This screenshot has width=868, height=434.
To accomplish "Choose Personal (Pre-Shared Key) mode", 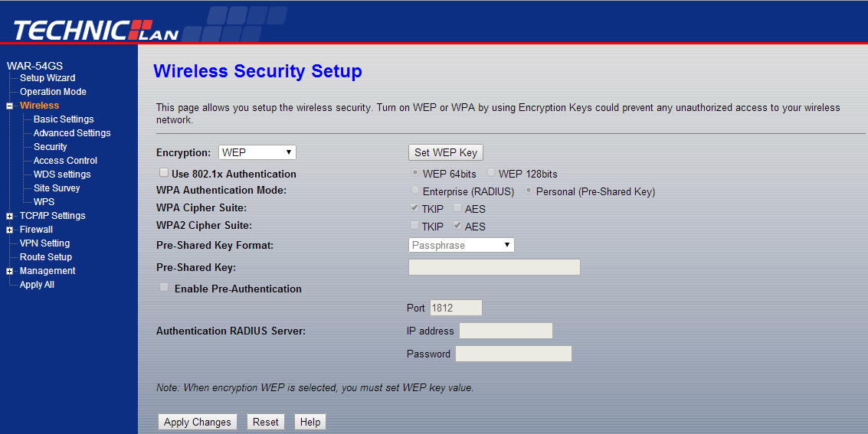I will tap(529, 190).
